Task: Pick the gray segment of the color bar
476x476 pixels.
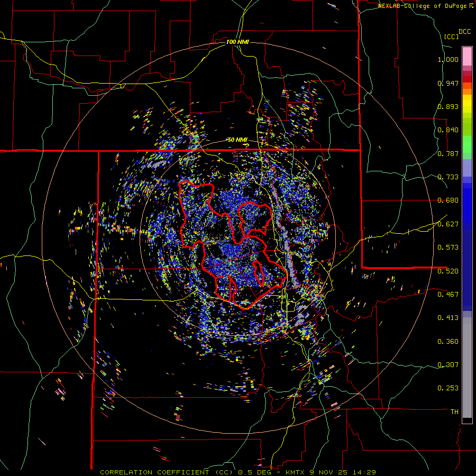Action: click(467, 368)
